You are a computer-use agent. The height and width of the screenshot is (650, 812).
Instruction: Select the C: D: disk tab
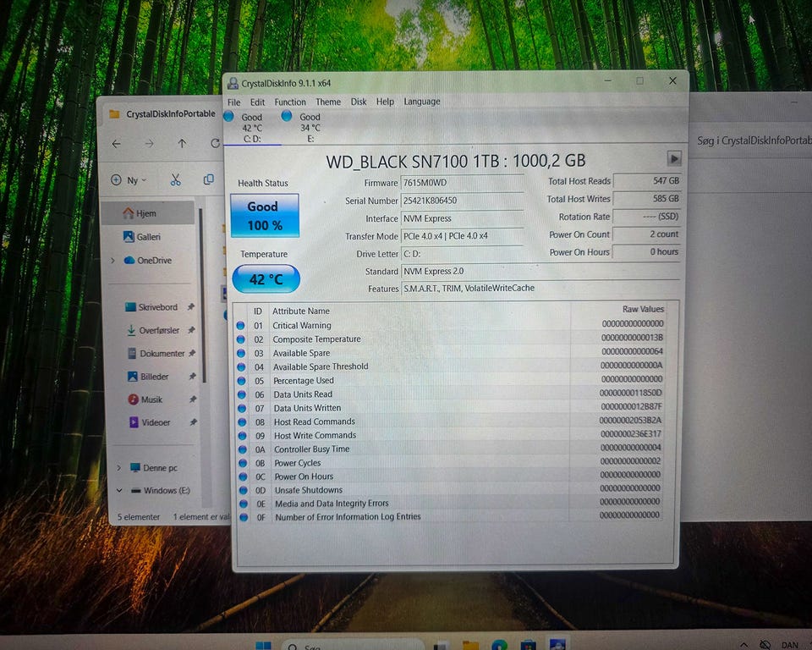252,128
